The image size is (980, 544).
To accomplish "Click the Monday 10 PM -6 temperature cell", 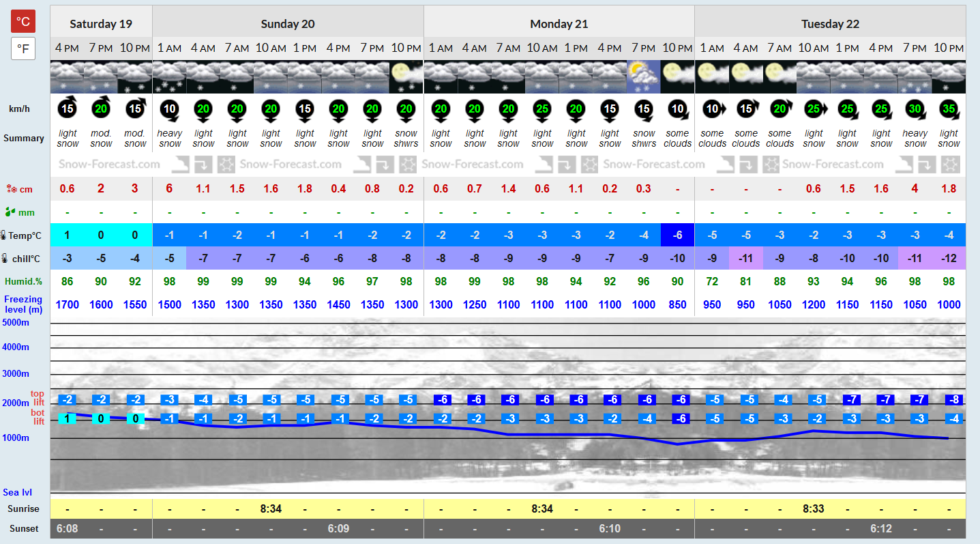I will pyautogui.click(x=677, y=235).
